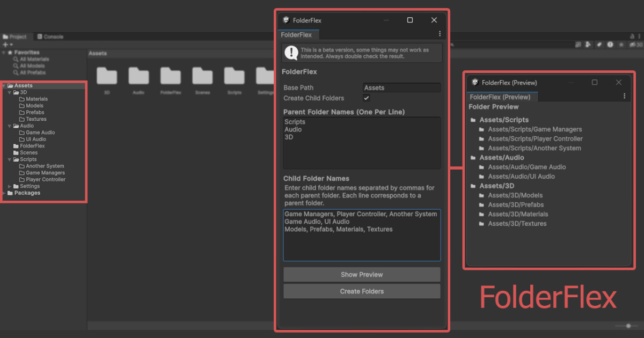Maximize the FolderFlex window
Screen dimensions: 644x338
click(x=410, y=20)
